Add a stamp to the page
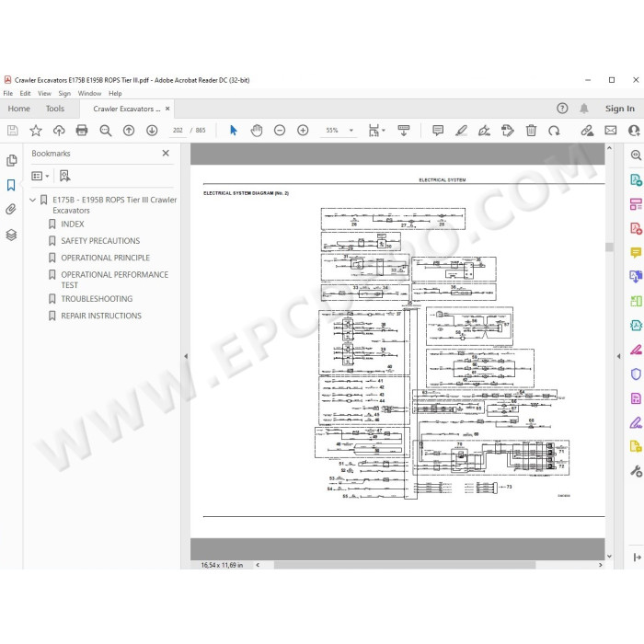 508,131
